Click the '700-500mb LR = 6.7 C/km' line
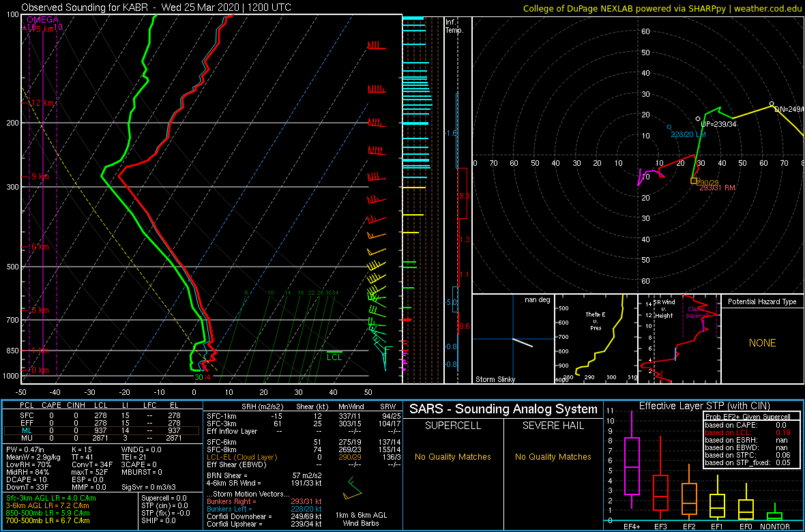Screen dimensions: 805x532 48,521
